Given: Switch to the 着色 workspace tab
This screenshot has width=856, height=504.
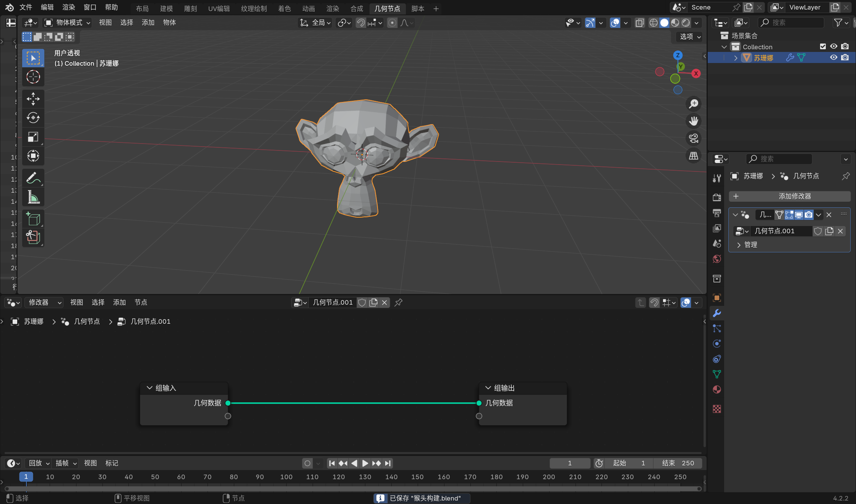Looking at the screenshot, I should (285, 8).
